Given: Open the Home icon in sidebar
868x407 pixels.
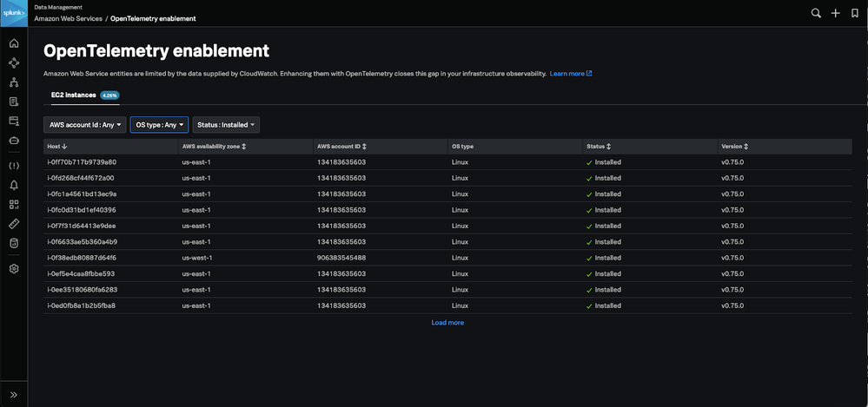Looking at the screenshot, I should (x=14, y=43).
